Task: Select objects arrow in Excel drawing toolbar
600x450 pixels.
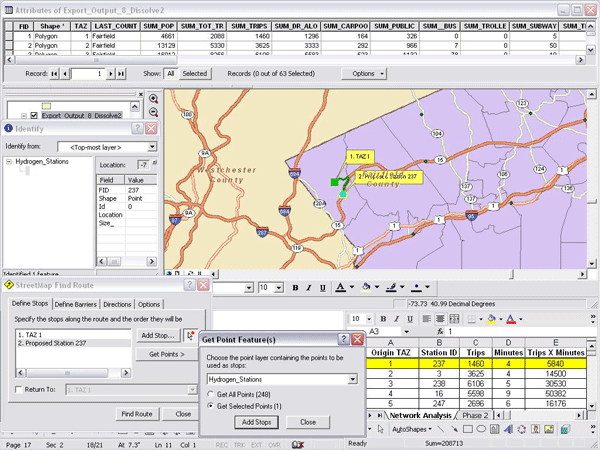Action: (380, 429)
